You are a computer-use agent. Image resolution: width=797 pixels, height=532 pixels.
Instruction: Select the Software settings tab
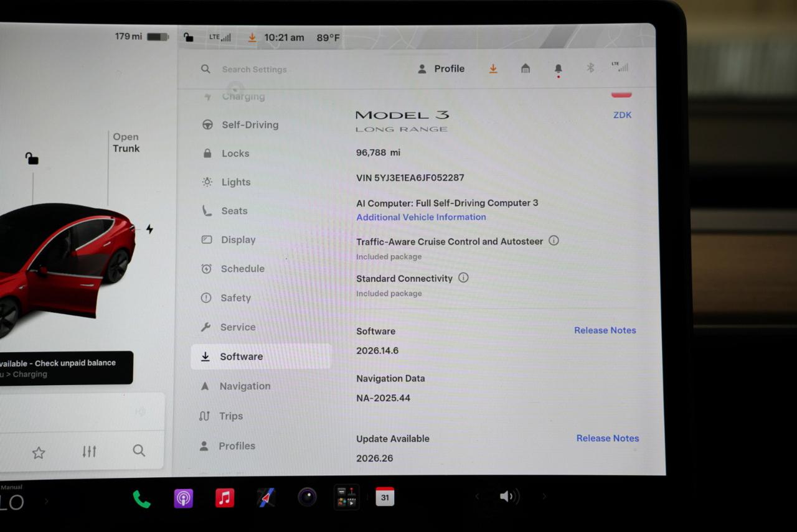[261, 357]
